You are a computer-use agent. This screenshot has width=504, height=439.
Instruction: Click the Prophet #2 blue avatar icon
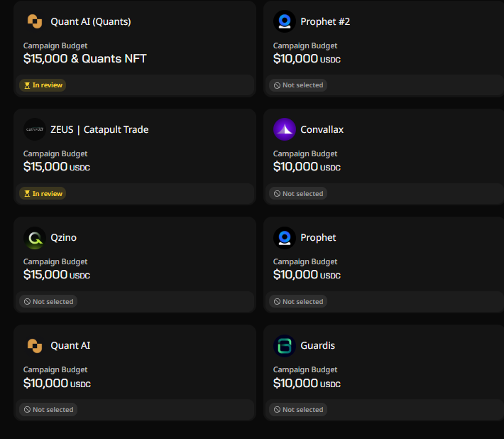285,21
